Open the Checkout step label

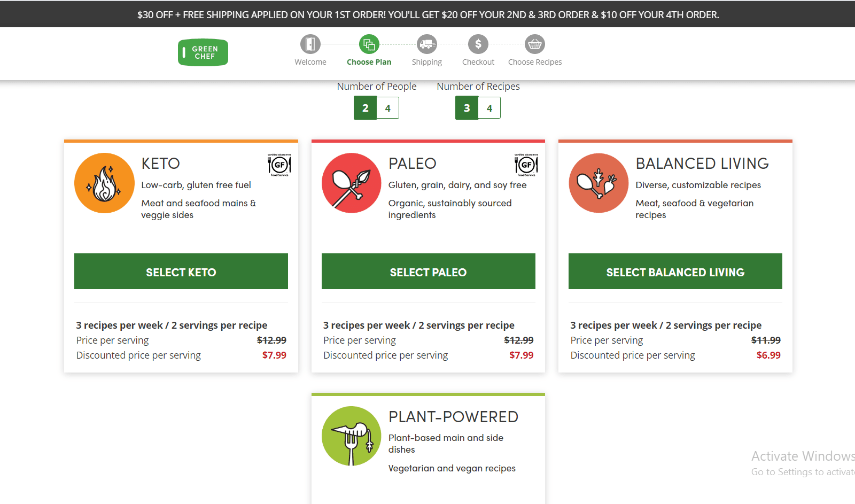(478, 62)
